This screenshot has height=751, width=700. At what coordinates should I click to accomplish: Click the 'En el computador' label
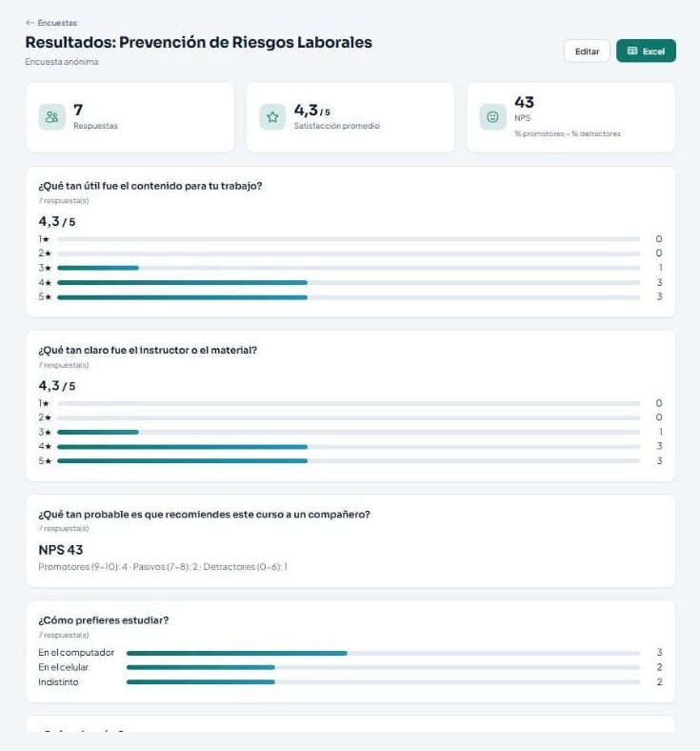click(76, 652)
